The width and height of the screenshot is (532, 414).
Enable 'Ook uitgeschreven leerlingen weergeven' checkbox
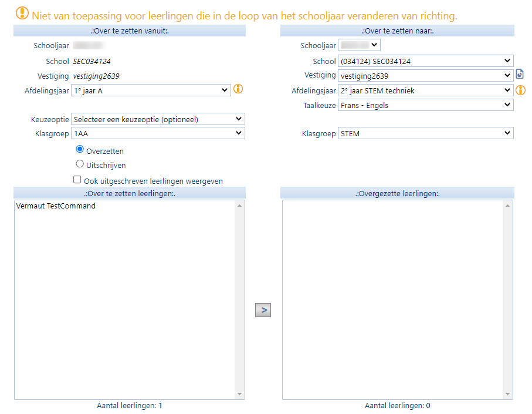click(x=77, y=180)
